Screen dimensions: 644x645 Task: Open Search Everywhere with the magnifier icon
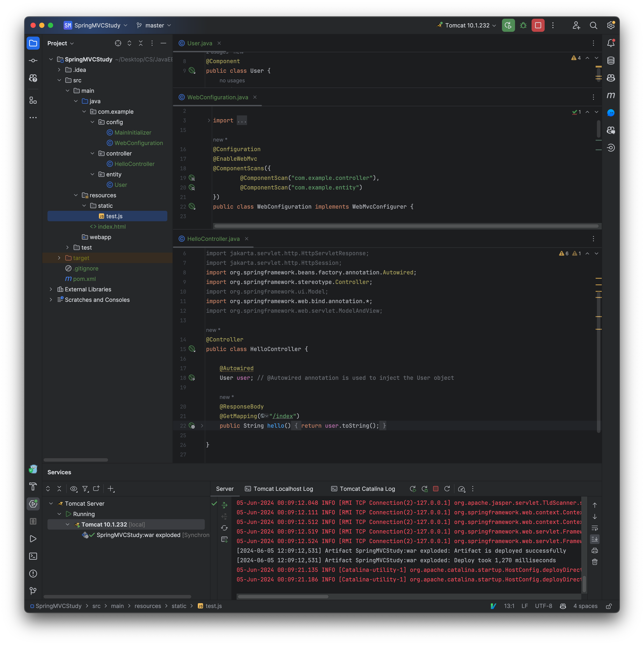(593, 25)
